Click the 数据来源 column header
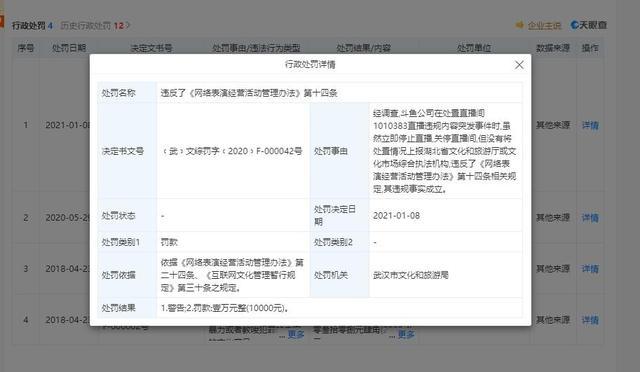Screen dimensions: 640x372 click(553, 48)
